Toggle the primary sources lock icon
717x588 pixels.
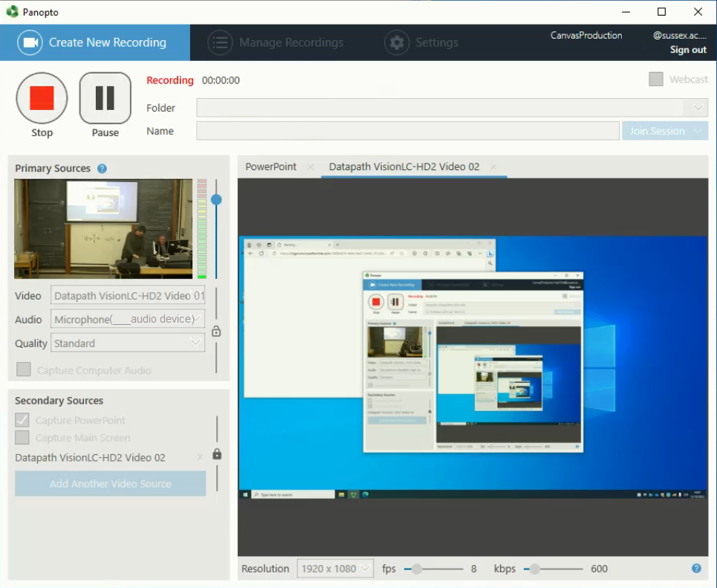tap(216, 331)
